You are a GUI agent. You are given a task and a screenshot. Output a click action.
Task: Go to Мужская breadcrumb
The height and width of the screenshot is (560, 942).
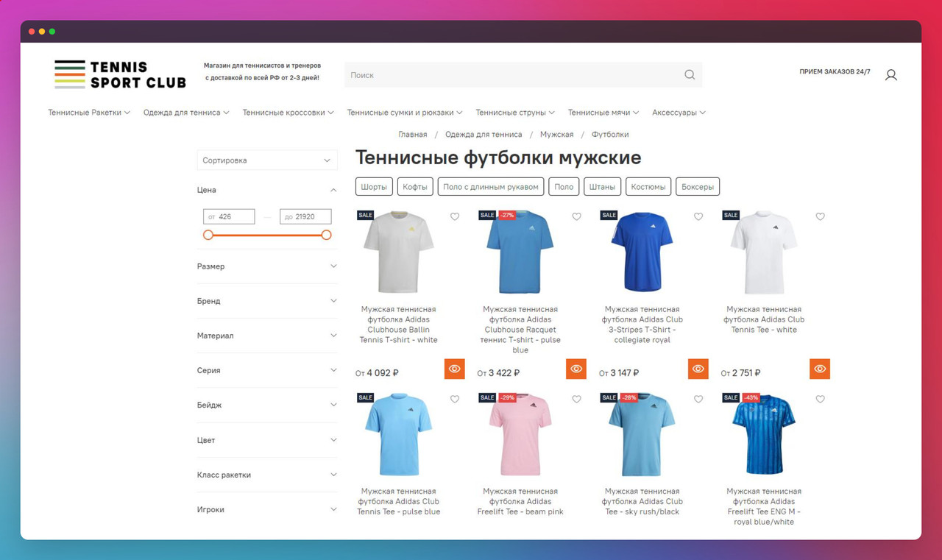556,135
